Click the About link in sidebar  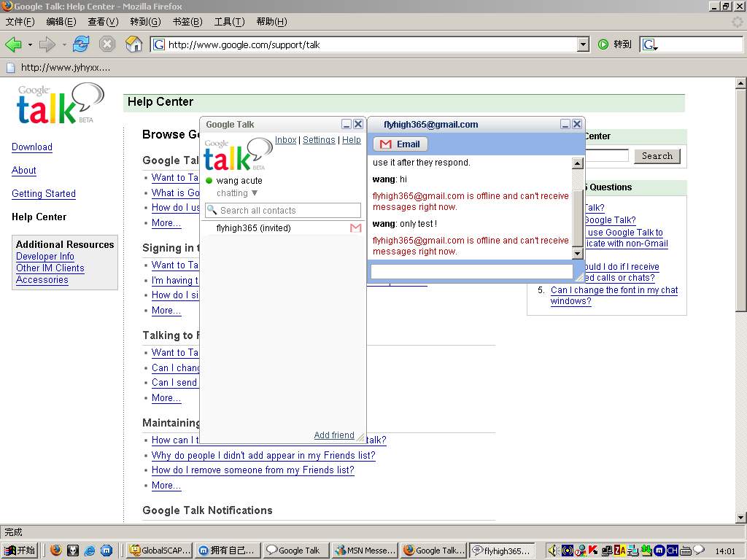[24, 171]
